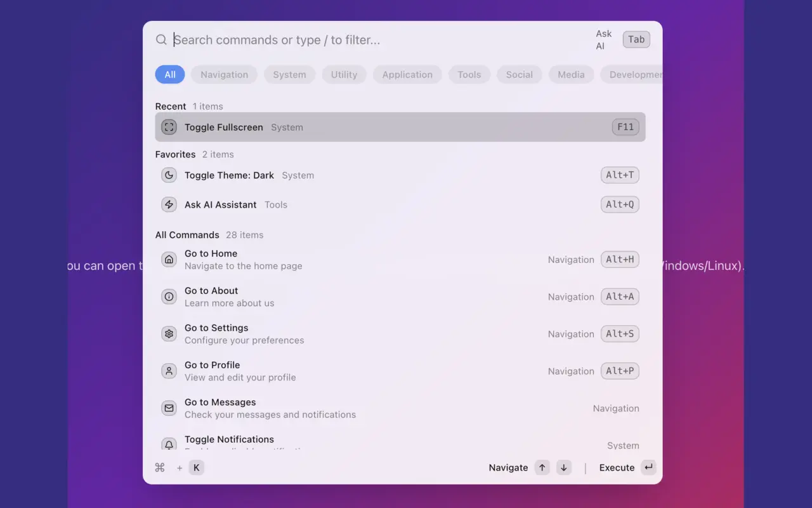Click the person icon for Go to Profile
The image size is (812, 508).
tap(169, 371)
